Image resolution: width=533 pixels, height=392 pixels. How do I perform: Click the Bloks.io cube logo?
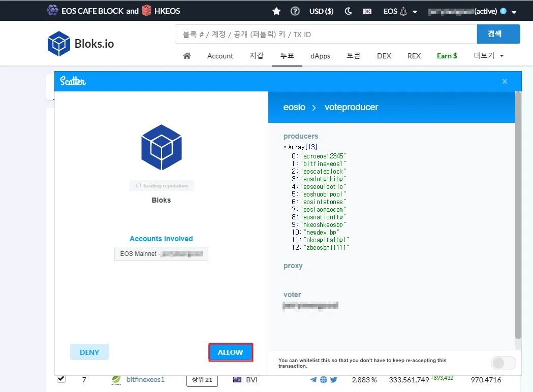point(59,44)
